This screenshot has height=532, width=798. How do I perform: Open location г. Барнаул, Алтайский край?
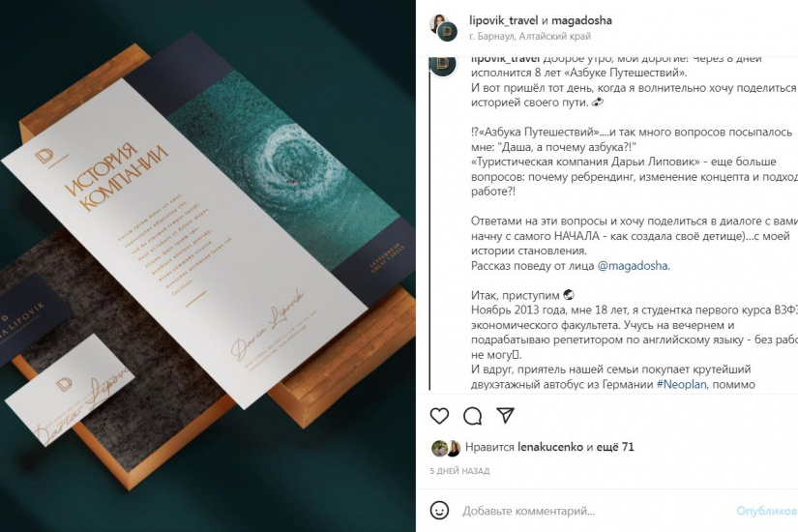pyautogui.click(x=530, y=36)
